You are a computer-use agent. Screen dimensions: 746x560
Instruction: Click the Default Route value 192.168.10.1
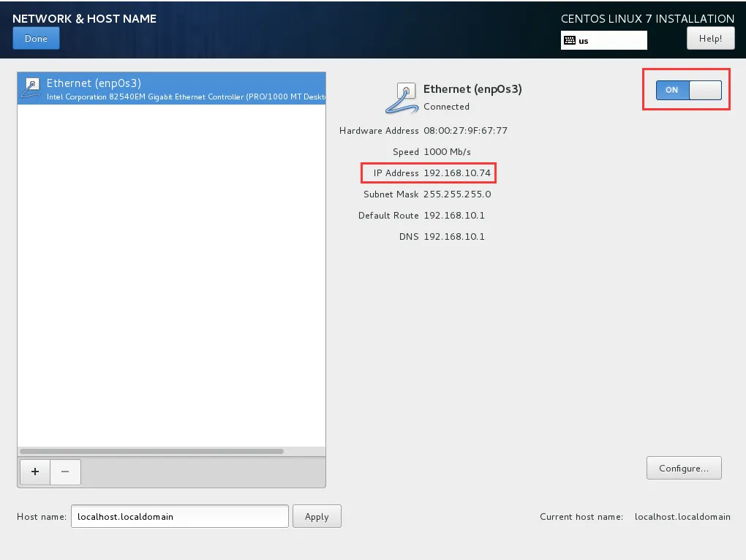tap(454, 216)
